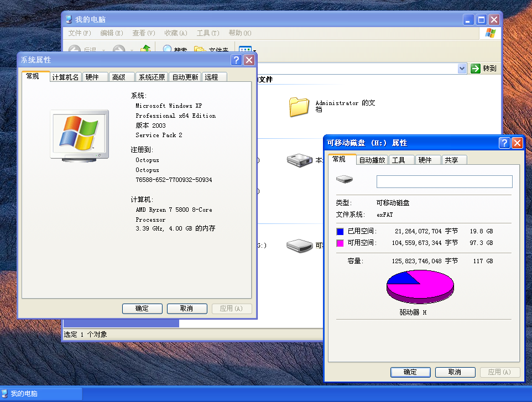Click the Up folder toolbar icon
Screen dimensions: 532x402
tap(145, 49)
